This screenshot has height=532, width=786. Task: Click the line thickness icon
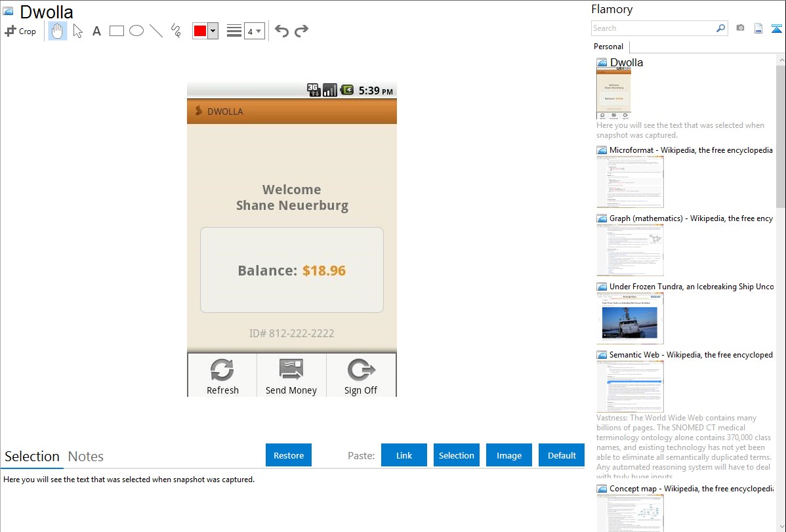point(234,31)
